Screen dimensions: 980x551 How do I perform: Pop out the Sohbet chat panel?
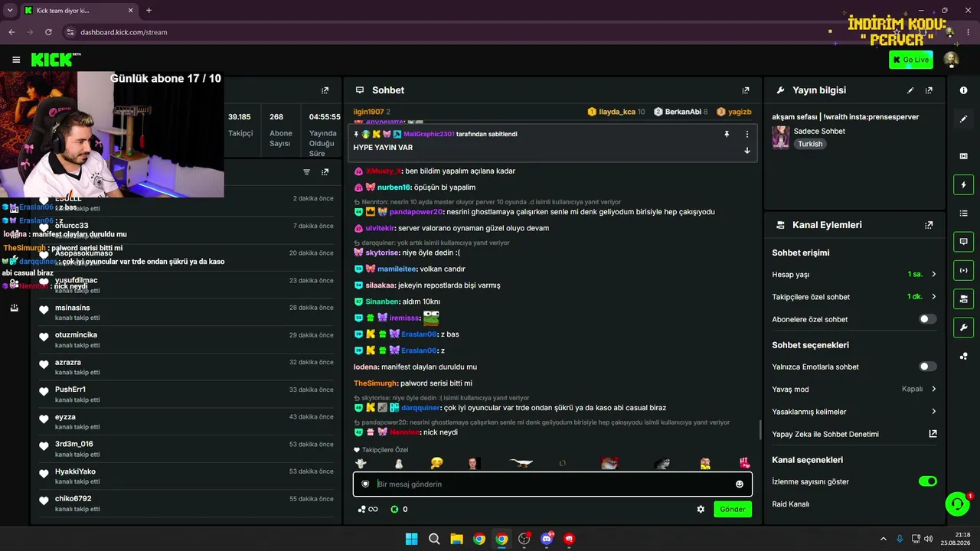click(746, 90)
